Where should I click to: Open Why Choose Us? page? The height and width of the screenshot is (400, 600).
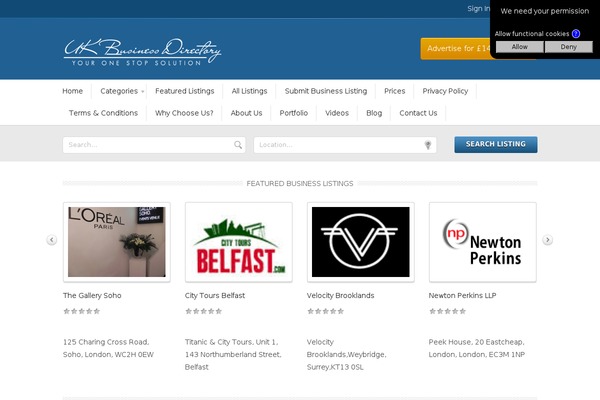184,113
